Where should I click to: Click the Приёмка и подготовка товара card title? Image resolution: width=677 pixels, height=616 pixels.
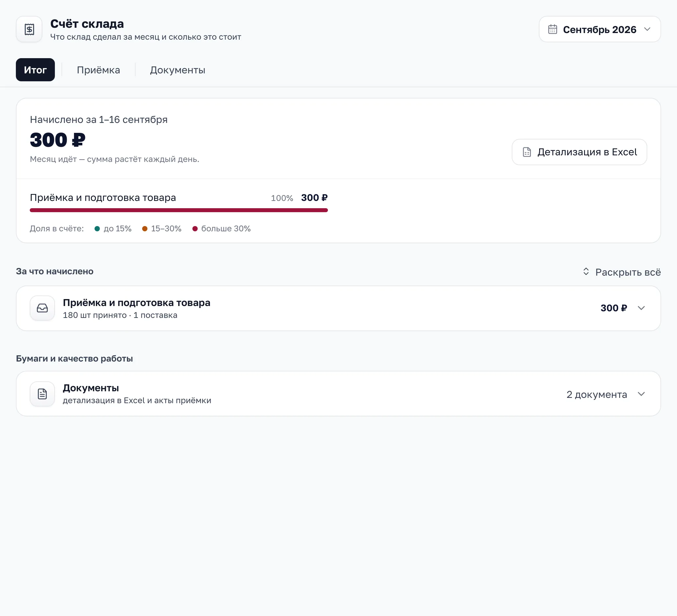[x=136, y=303]
